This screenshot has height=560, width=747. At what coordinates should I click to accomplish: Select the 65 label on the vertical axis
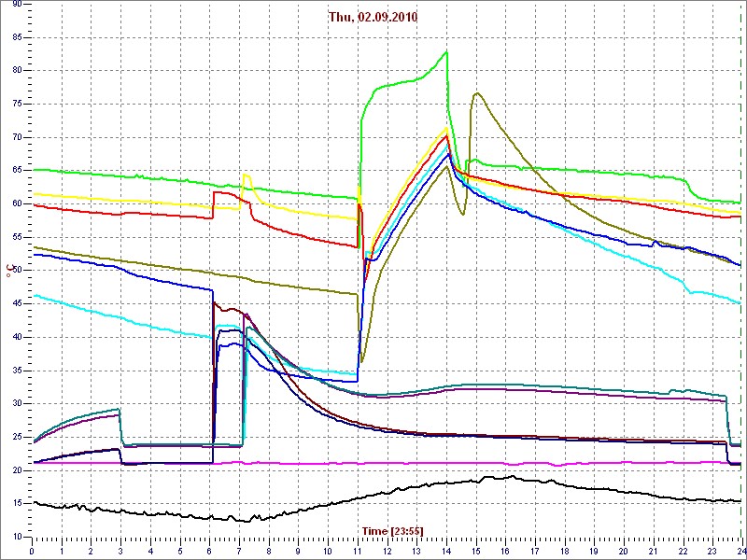[15, 171]
